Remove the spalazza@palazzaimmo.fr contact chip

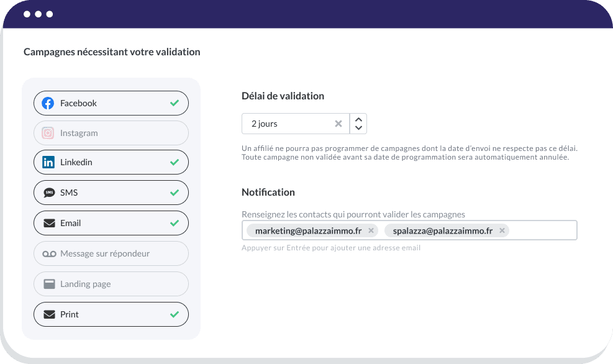501,230
